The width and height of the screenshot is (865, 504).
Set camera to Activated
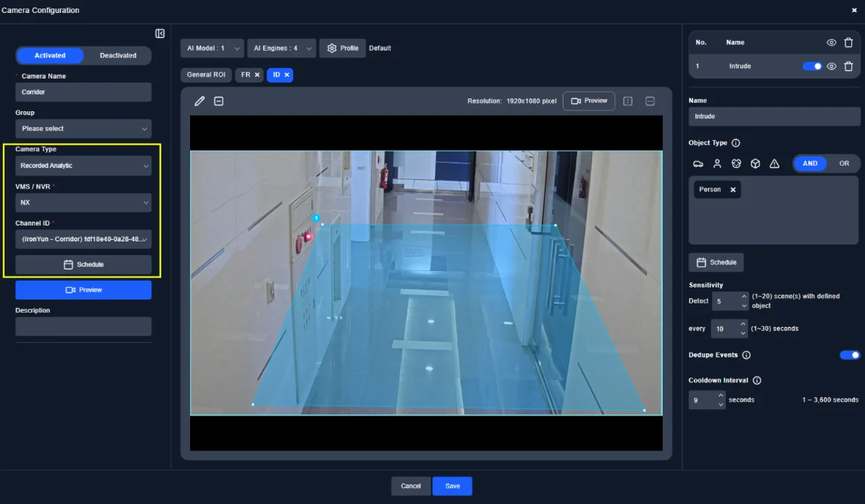pyautogui.click(x=50, y=56)
